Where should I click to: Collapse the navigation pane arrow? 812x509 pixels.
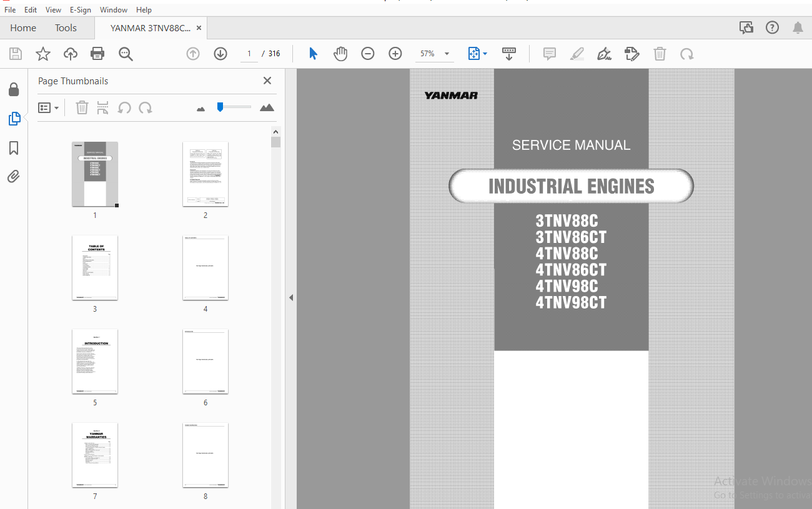[x=290, y=298]
